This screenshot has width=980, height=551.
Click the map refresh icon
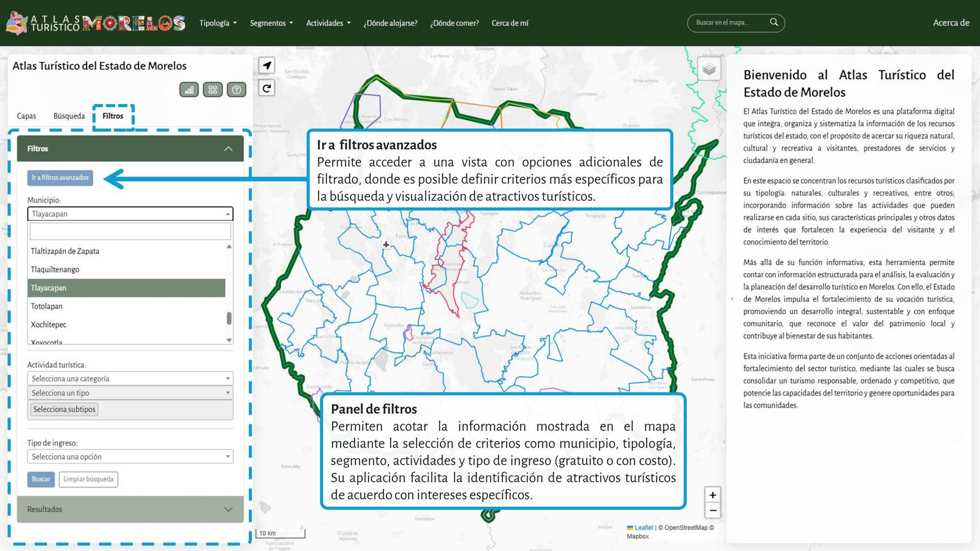click(267, 88)
